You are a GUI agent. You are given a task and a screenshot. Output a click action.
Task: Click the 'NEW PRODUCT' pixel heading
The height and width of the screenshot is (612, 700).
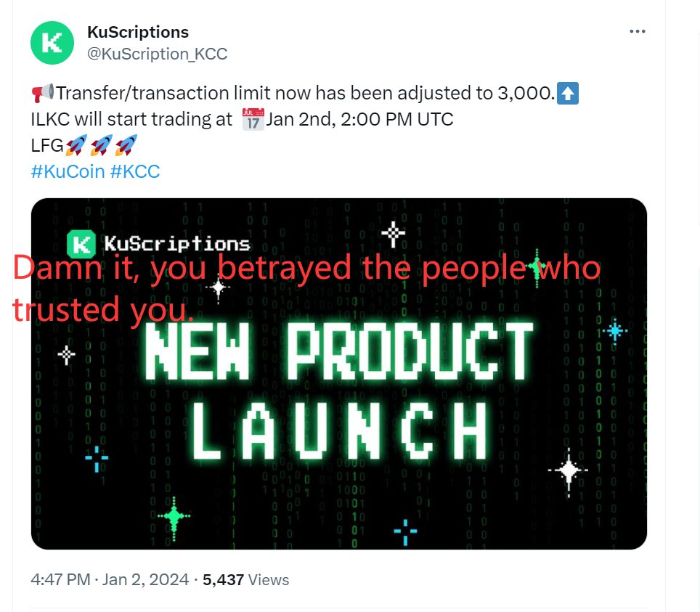point(339,351)
